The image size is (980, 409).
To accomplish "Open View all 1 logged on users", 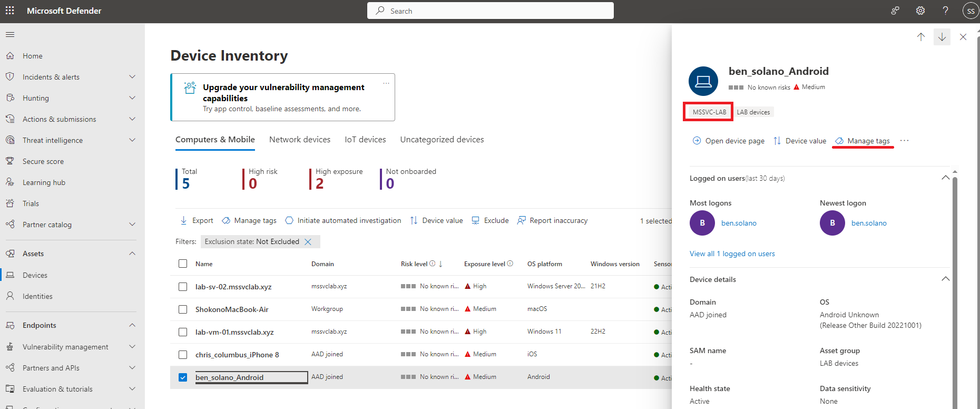I will coord(732,254).
